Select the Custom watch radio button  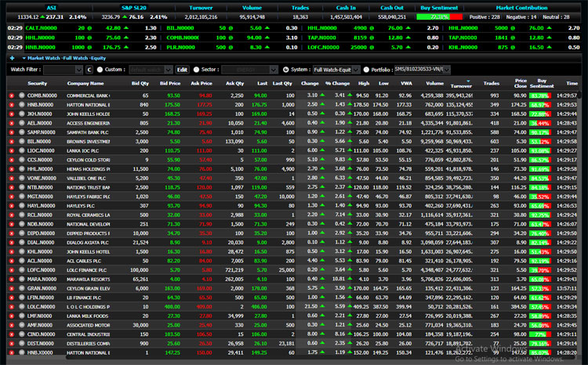pos(100,70)
